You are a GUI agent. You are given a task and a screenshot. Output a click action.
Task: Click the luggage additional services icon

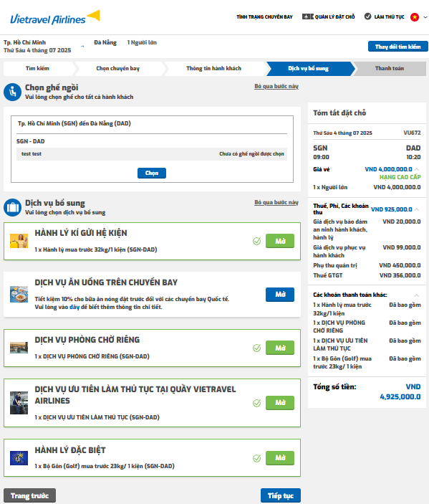(12, 207)
